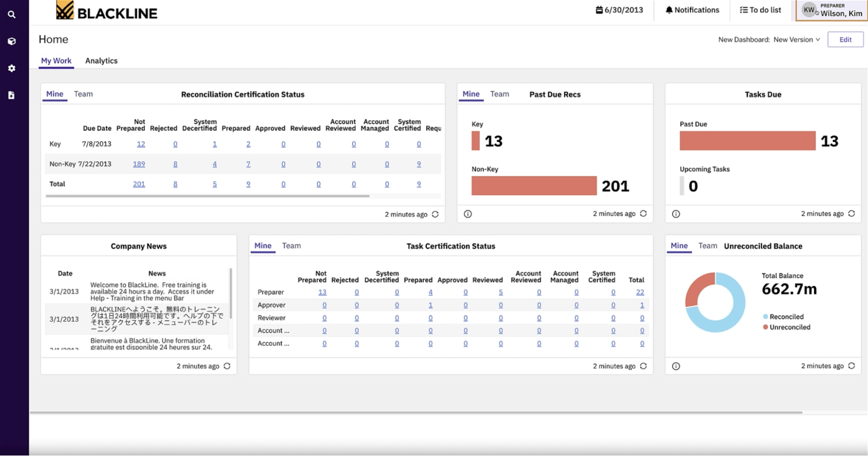Open the document icon in left sidebar
868x456 pixels.
12,95
